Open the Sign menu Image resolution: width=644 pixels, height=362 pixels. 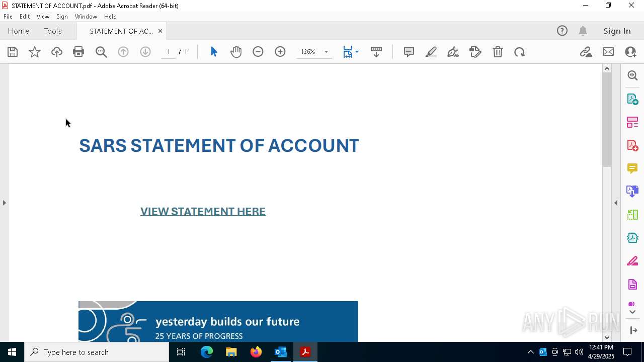[62, 16]
